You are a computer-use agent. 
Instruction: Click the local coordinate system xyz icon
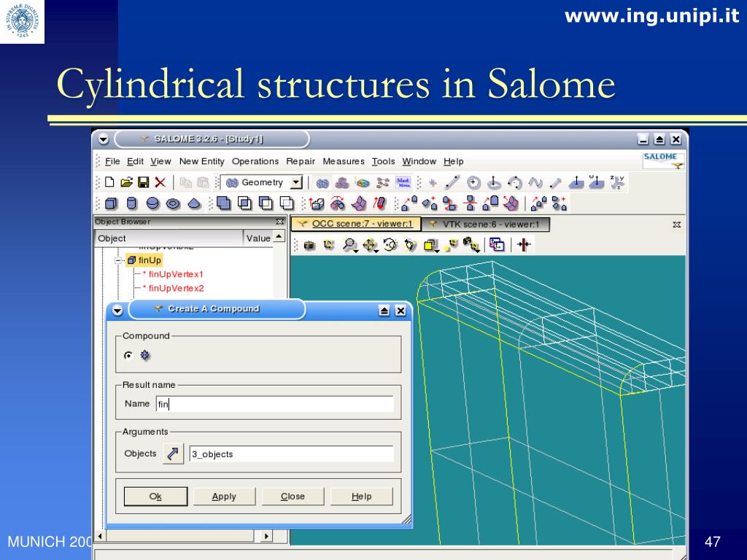[617, 182]
